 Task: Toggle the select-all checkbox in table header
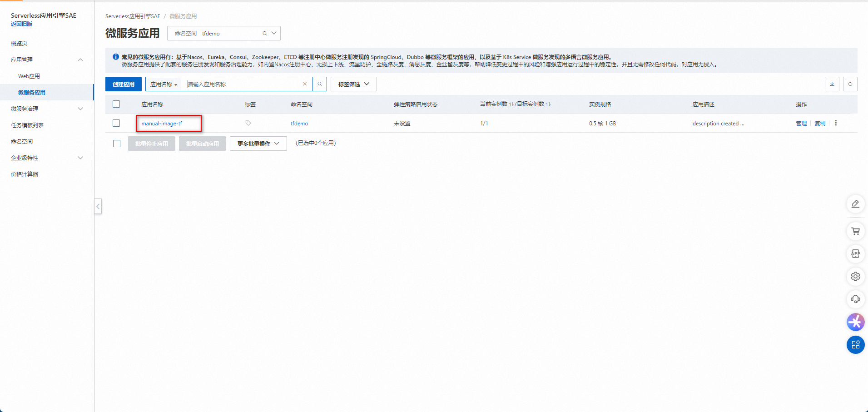(x=116, y=104)
